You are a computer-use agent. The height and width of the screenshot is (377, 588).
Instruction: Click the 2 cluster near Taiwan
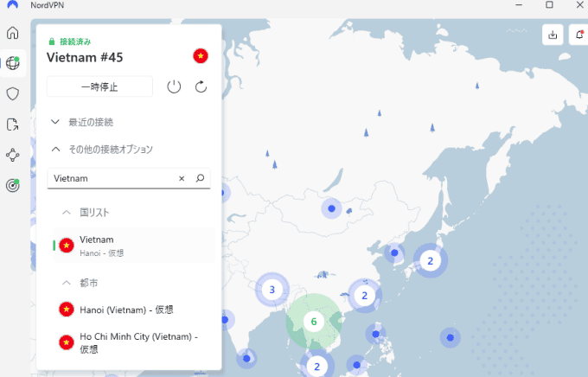pos(365,296)
